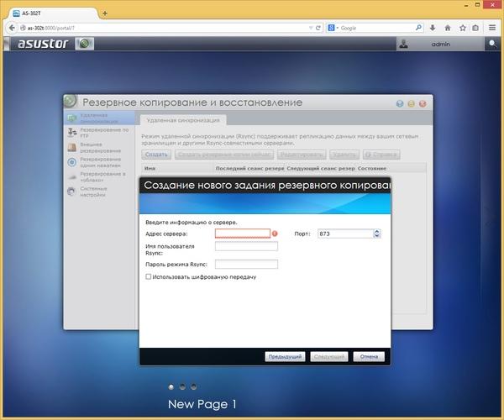
Task: Decrease port value with the down arrow
Action: 376,236
